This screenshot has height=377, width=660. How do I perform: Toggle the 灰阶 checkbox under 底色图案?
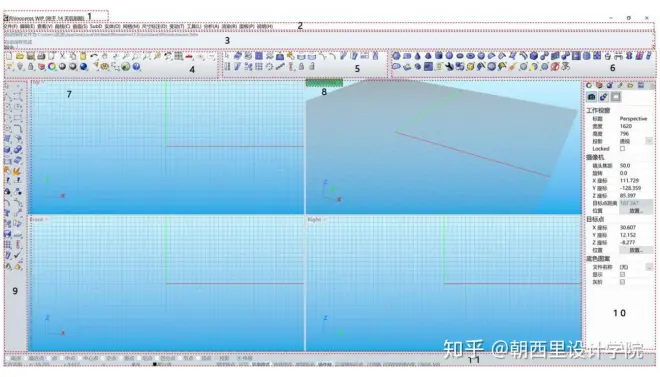[x=623, y=282]
